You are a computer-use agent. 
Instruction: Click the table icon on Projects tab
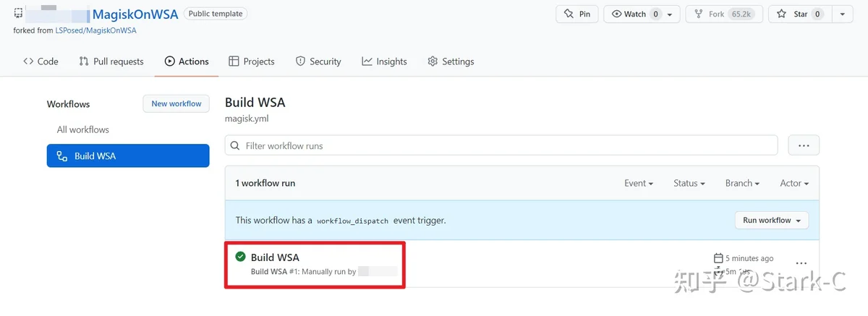point(234,61)
